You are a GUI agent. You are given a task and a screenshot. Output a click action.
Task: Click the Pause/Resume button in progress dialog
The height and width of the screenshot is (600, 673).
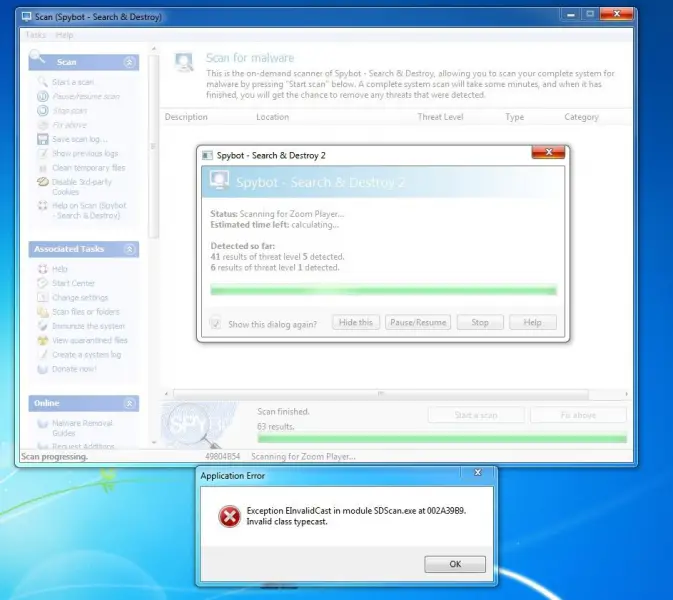pos(418,322)
